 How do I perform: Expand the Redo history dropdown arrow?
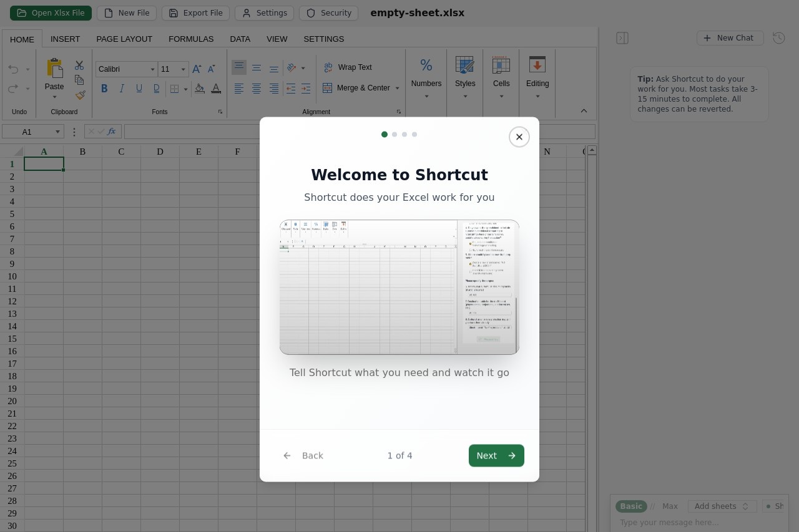click(x=27, y=89)
